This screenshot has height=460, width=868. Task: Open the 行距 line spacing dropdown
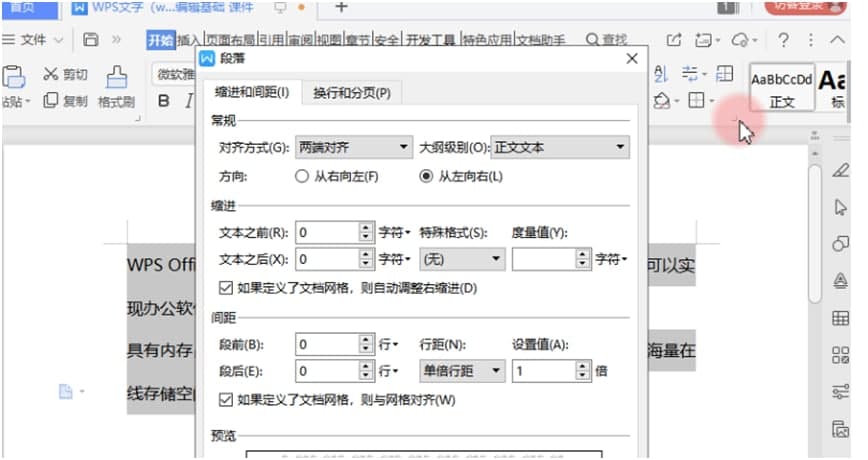coord(462,371)
